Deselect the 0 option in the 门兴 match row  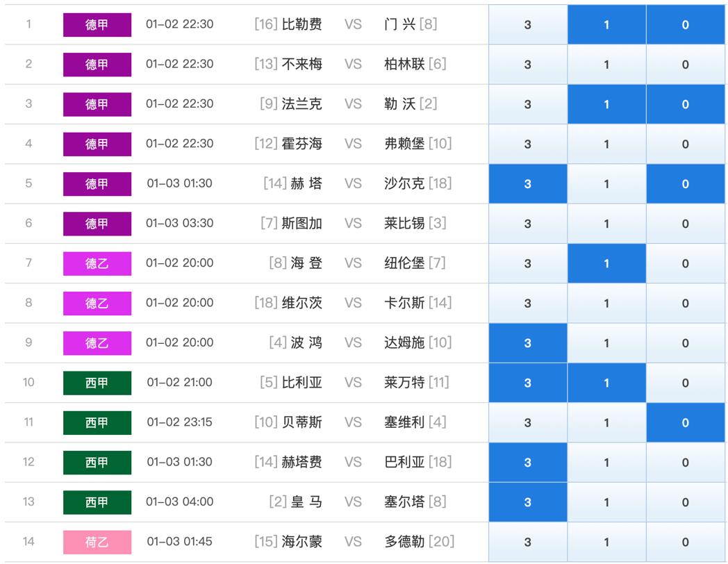[x=686, y=24]
